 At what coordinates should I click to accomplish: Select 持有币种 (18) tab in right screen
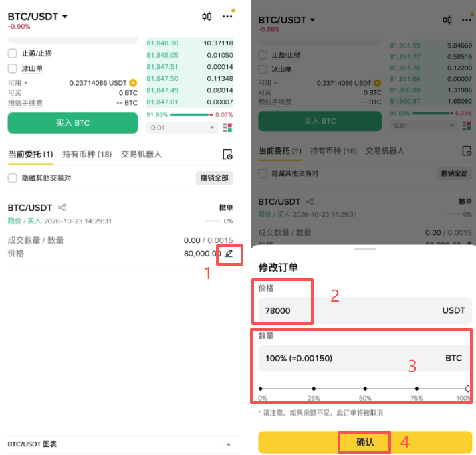334,151
